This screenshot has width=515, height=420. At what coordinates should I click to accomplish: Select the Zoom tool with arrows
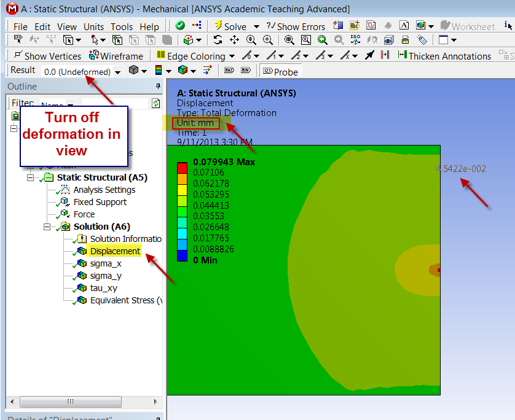coord(251,40)
